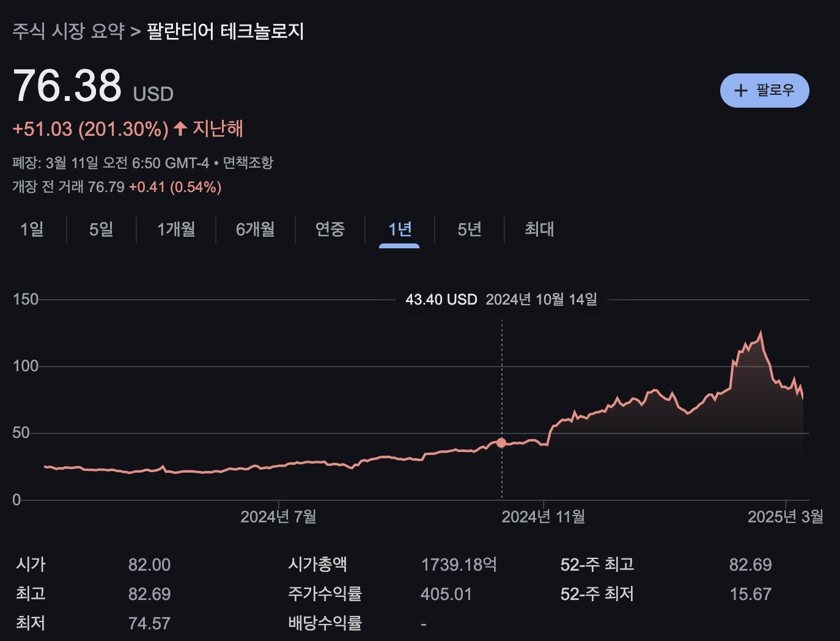Choose the 연중 range tab
840x641 pixels.
click(330, 229)
